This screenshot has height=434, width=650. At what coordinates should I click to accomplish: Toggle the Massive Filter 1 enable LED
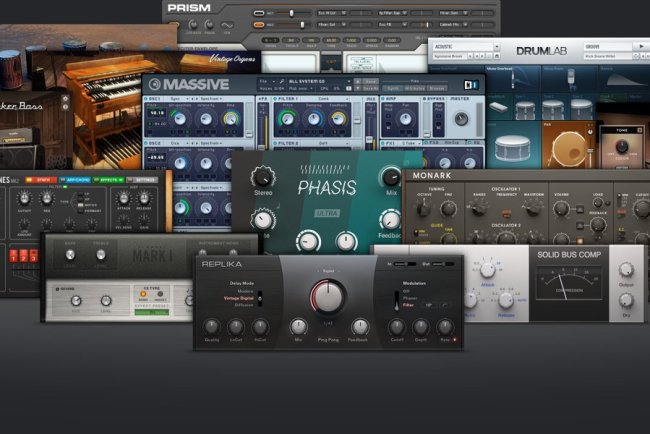coord(276,99)
